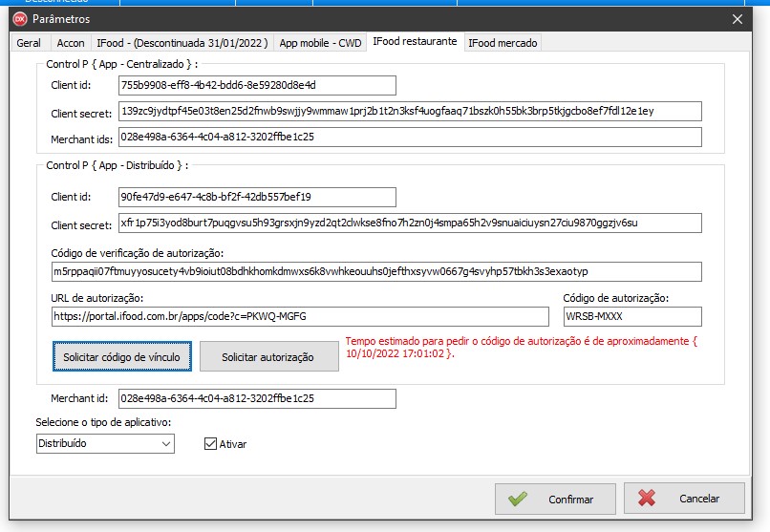The image size is (770, 532).
Task: Close the Parâmetros dialog
Action: (x=738, y=19)
